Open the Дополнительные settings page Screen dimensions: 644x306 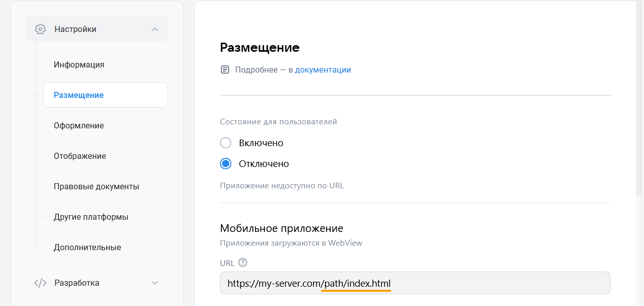[x=87, y=247]
